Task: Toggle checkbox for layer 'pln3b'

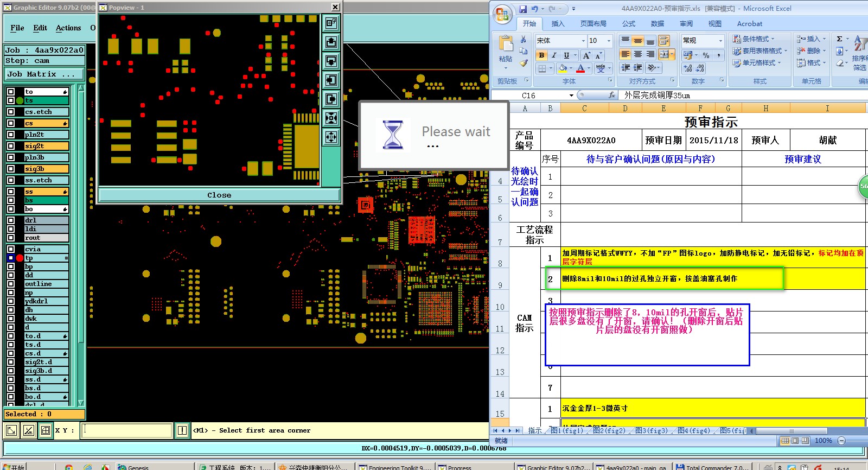Action: click(x=11, y=157)
